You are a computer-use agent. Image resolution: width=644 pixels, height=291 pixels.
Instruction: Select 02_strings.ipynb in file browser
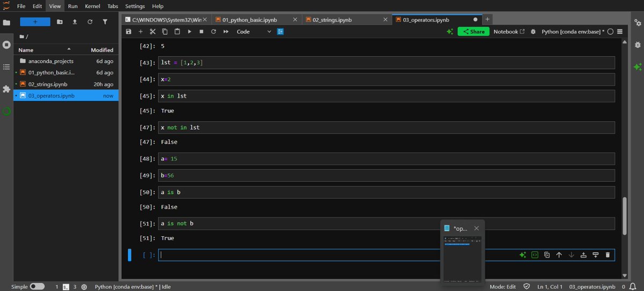click(x=65, y=84)
